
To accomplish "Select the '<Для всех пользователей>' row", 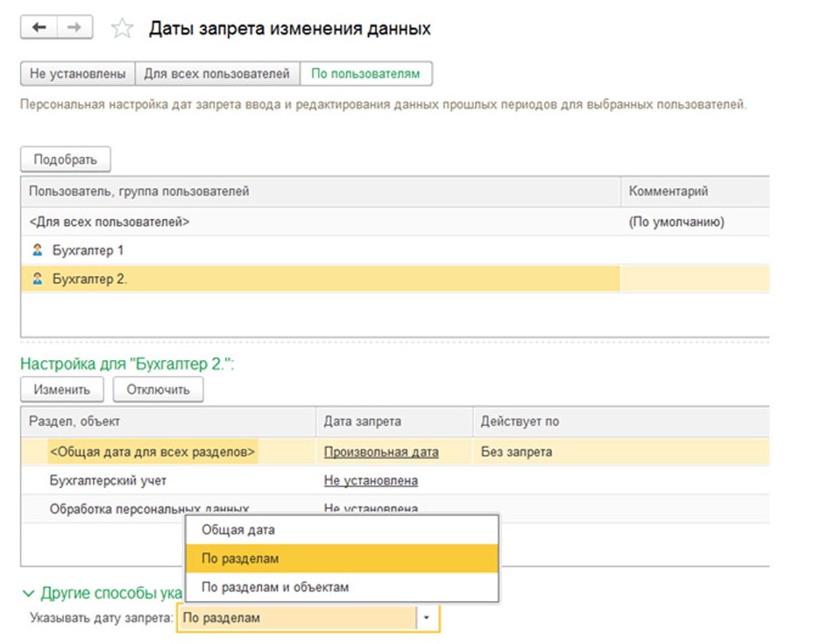I will pyautogui.click(x=110, y=222).
